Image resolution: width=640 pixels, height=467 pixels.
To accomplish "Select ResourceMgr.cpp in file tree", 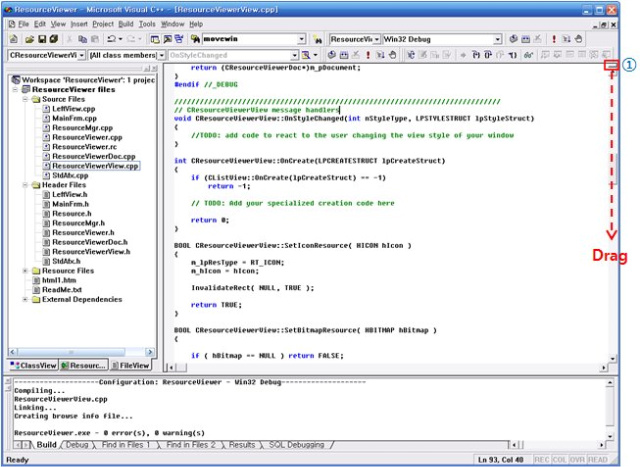I will tap(82, 128).
